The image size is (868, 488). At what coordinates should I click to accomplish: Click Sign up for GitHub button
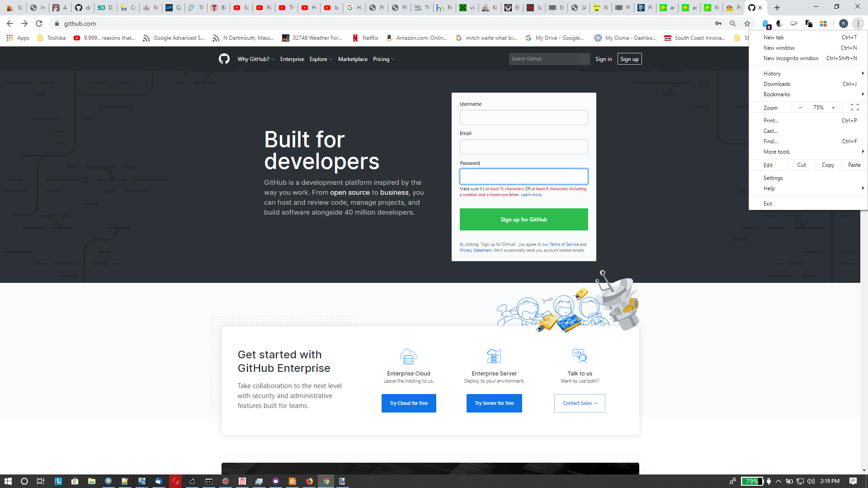[524, 219]
